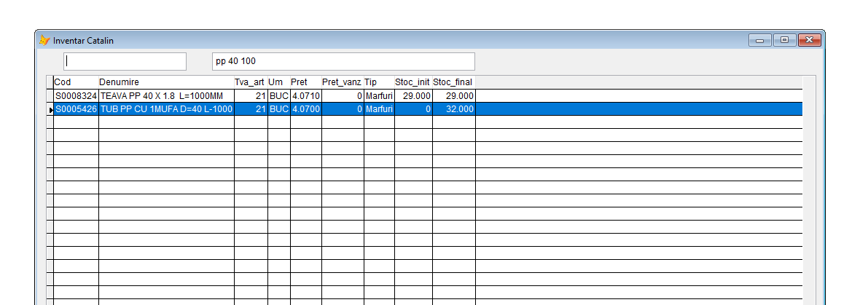Click Stoc_final value 32.000
This screenshot has height=305, width=868.
pyautogui.click(x=454, y=109)
